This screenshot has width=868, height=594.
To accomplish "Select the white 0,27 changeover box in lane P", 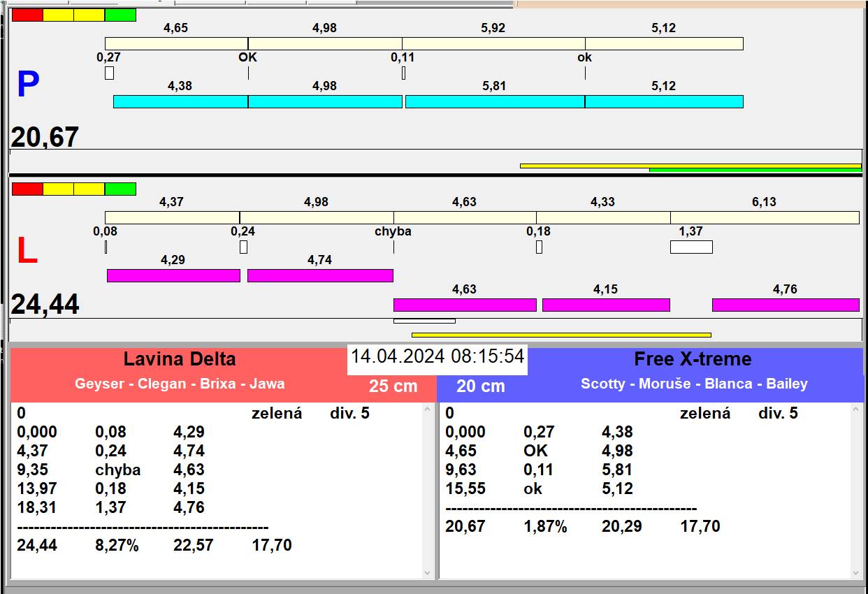I will pyautogui.click(x=109, y=73).
